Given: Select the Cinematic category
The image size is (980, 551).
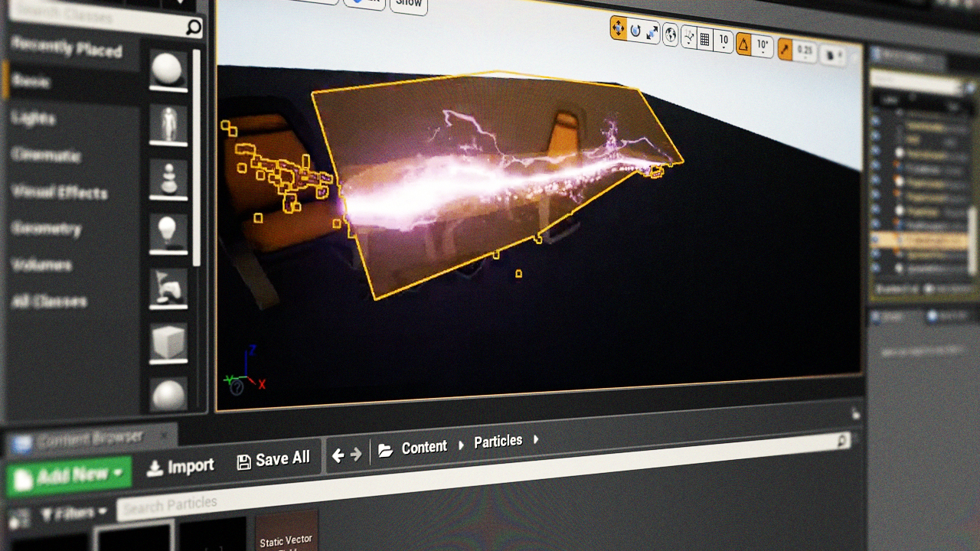Looking at the screenshot, I should (46, 155).
